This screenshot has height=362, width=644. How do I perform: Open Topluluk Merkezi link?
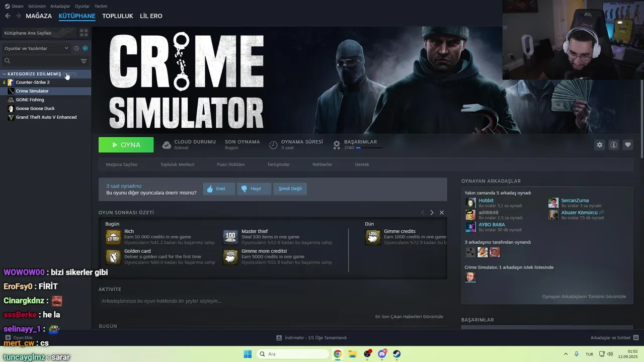(177, 164)
